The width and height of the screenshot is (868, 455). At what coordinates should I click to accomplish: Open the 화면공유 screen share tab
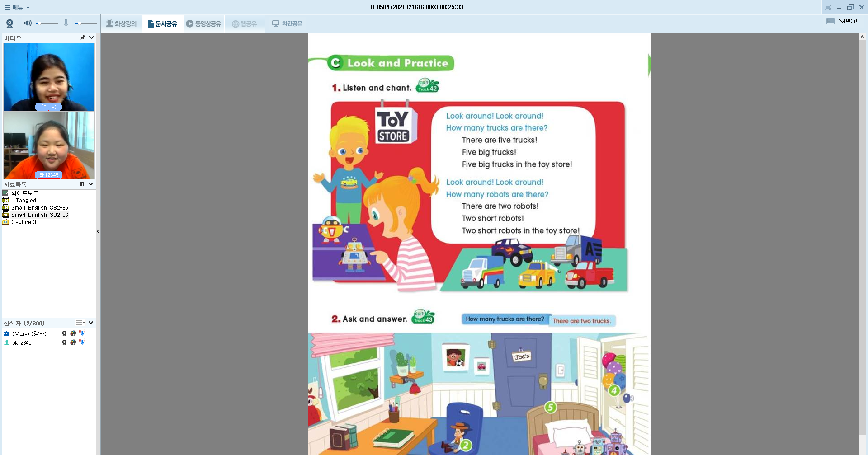click(287, 23)
